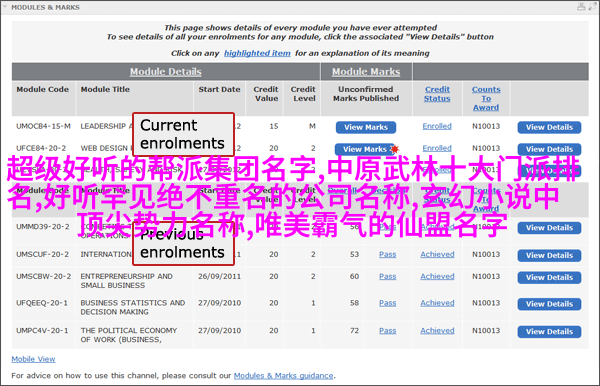Click N10013 award in UFQEEQ-20-1 row

click(486, 303)
